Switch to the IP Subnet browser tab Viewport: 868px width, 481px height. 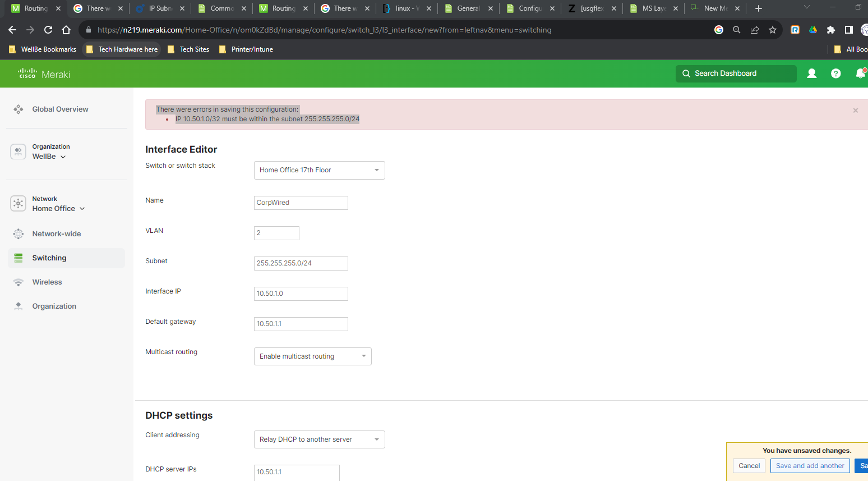[x=160, y=8]
